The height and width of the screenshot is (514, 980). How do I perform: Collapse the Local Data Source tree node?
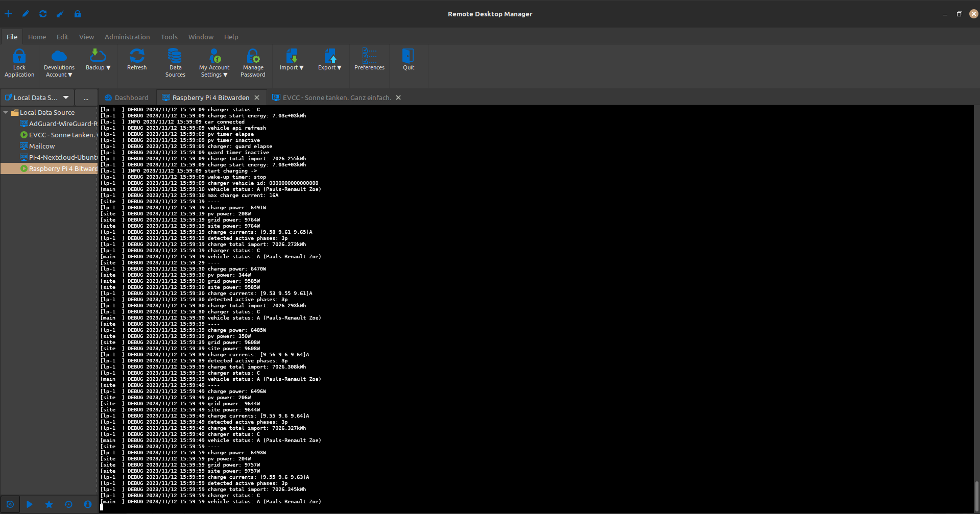[x=6, y=112]
